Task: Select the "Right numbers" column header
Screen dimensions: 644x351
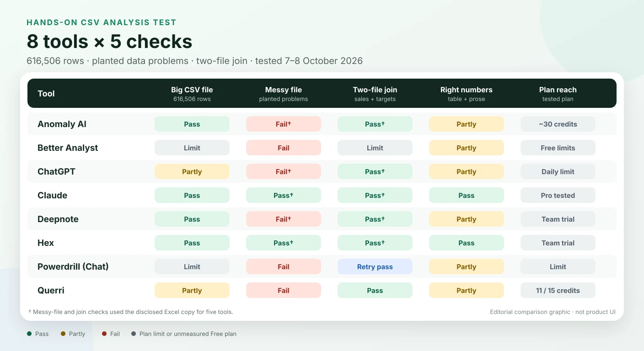Action: 467,93
